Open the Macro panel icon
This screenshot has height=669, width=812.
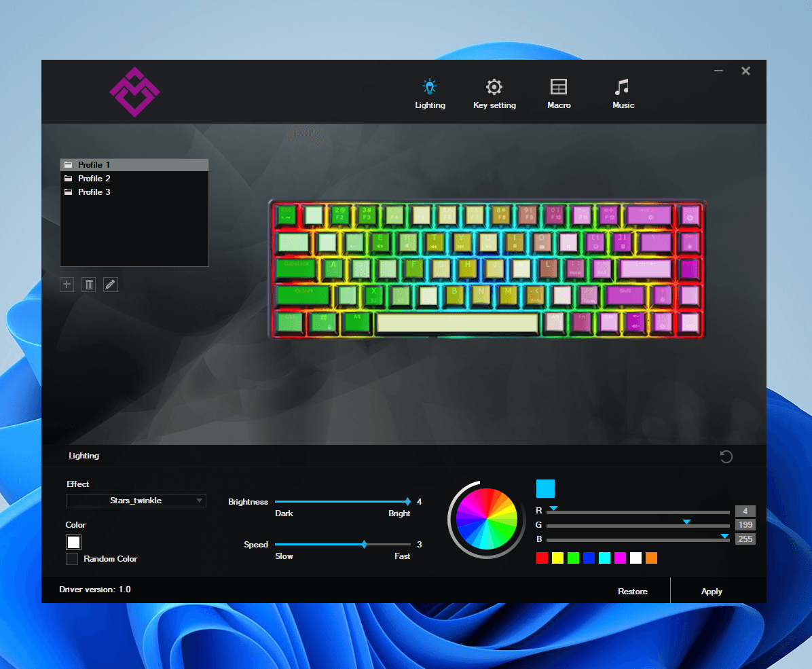559,87
